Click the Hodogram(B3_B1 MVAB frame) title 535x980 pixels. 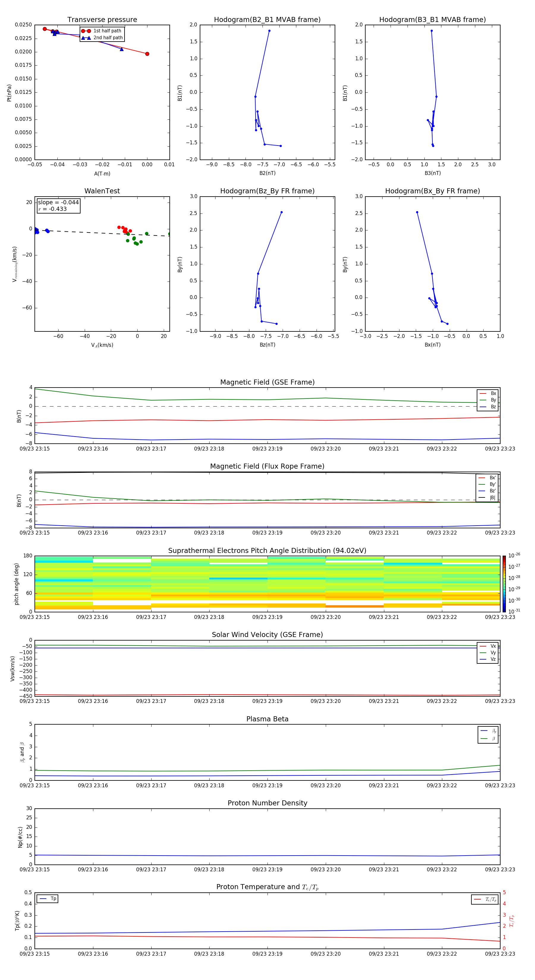pos(432,20)
